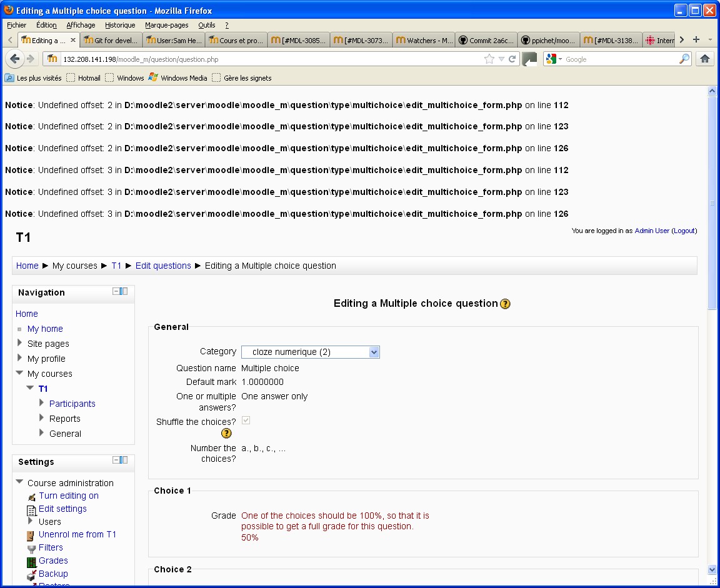
Task: Expand the General node in navigation
Action: click(41, 432)
